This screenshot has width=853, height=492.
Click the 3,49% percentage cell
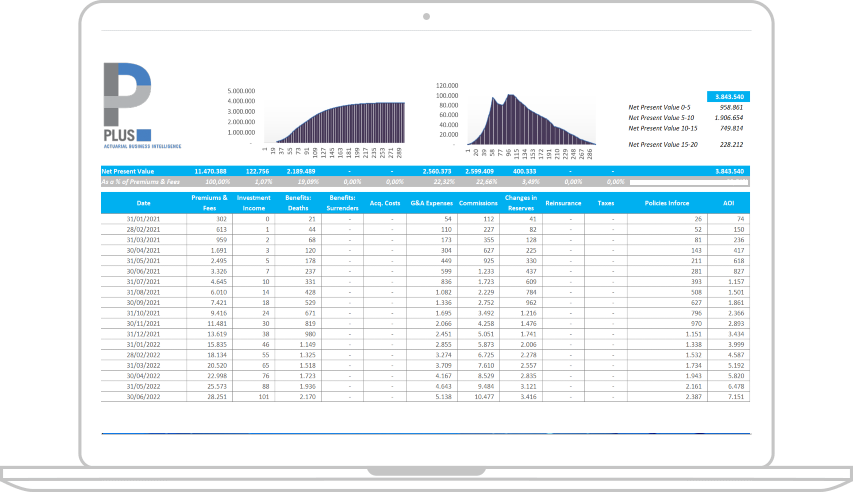click(x=530, y=182)
